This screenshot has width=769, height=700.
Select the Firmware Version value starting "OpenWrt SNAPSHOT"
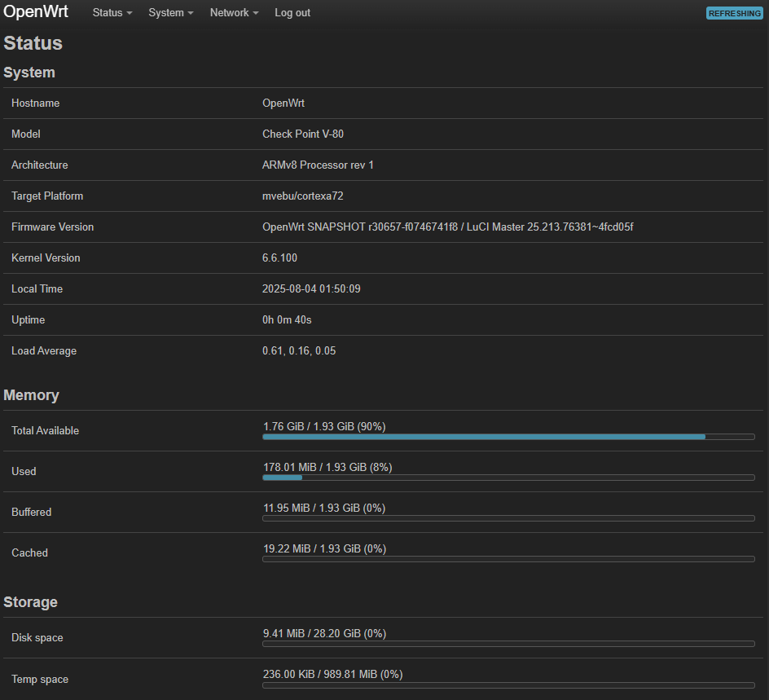click(448, 227)
